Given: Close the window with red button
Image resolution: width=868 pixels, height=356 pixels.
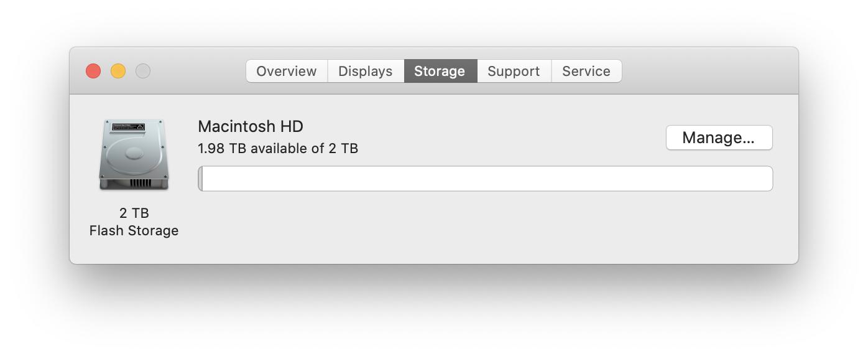Looking at the screenshot, I should coord(93,71).
